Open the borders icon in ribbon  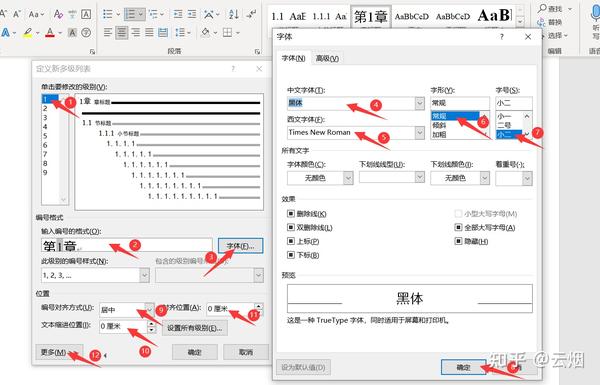pos(227,33)
